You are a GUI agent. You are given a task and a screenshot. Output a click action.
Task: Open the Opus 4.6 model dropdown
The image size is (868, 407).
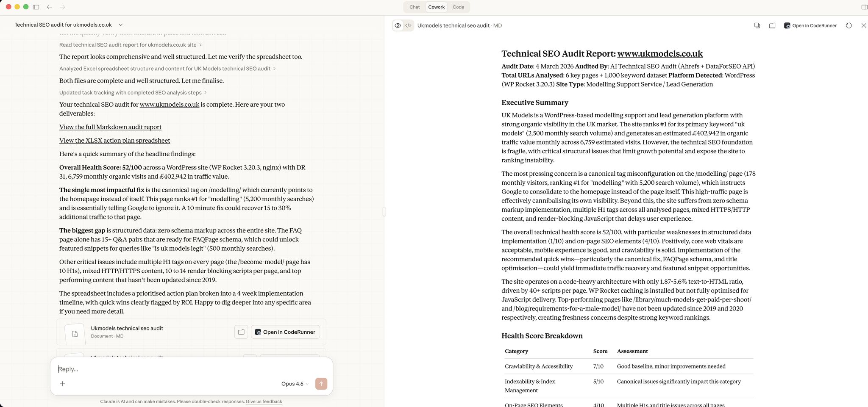[295, 384]
